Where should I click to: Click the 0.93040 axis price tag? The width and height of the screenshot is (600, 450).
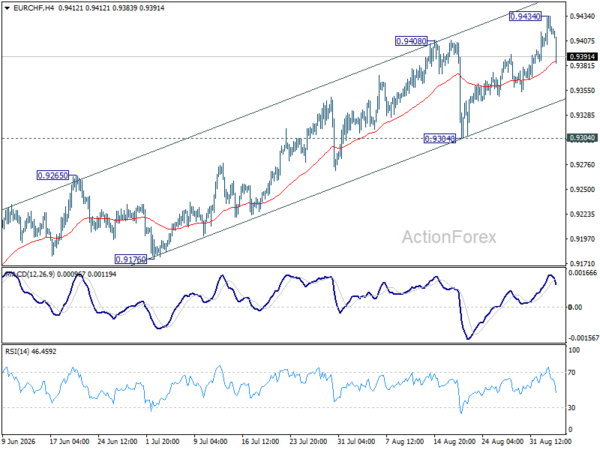[x=582, y=138]
